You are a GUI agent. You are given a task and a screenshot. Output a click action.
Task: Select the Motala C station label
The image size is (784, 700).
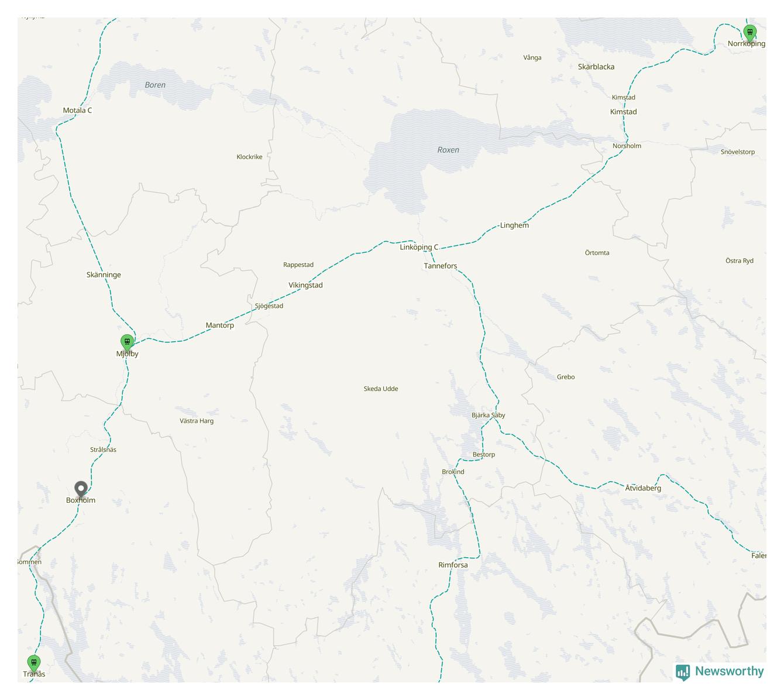77,110
